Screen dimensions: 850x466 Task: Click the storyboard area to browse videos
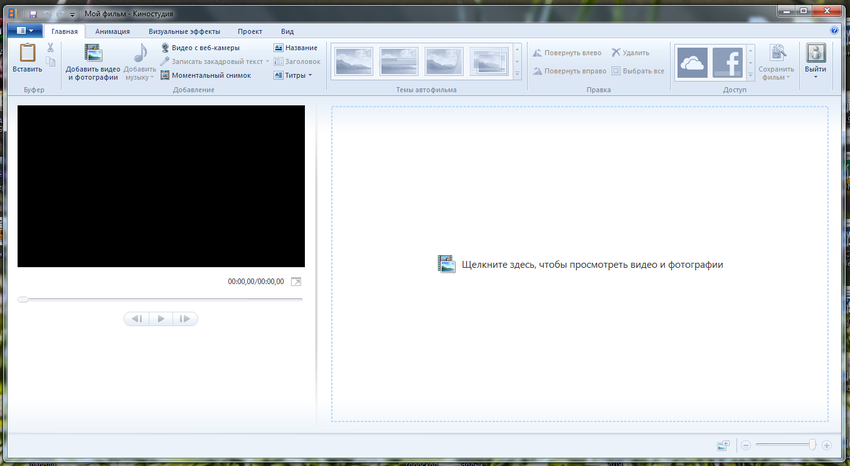click(x=580, y=265)
